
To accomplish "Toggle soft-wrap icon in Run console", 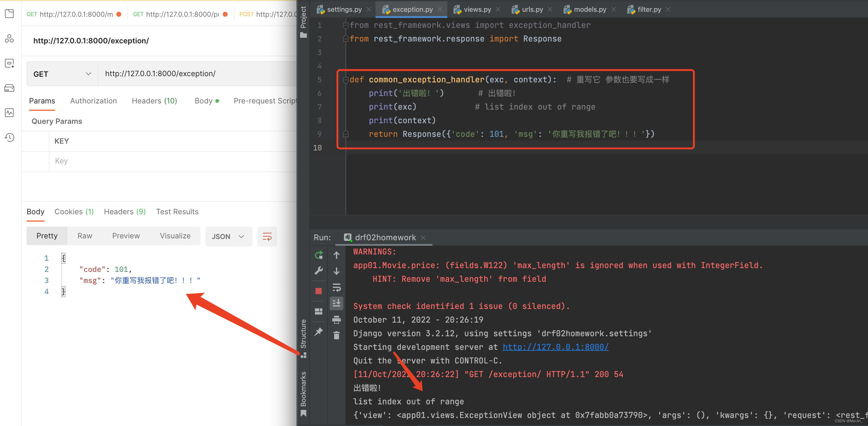I will pos(336,288).
